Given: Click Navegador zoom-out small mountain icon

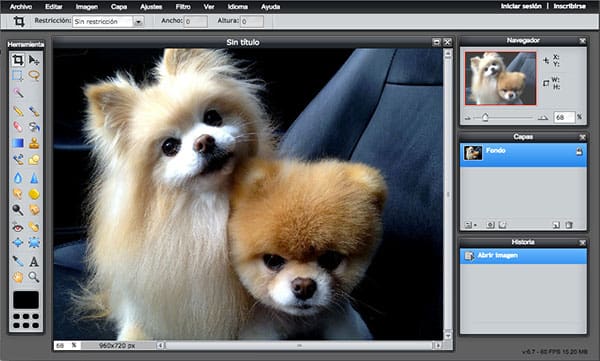Looking at the screenshot, I should (x=468, y=118).
